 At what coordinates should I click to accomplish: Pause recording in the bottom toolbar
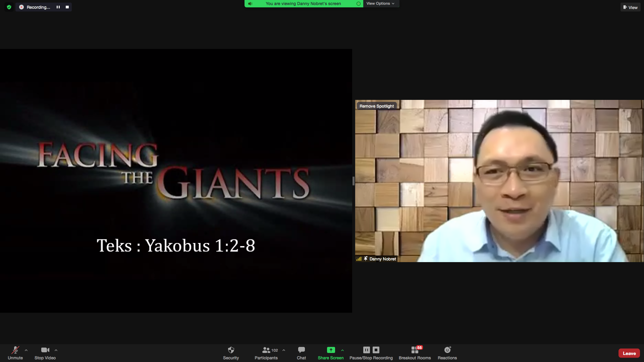click(366, 350)
